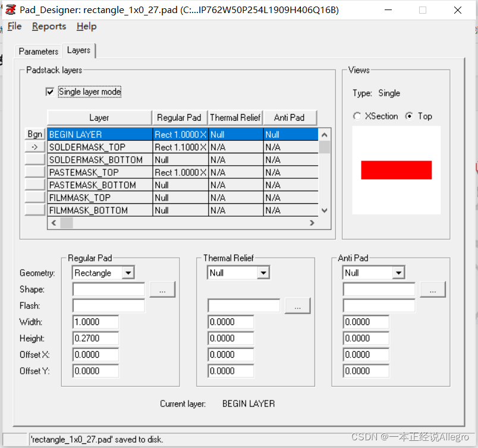The width and height of the screenshot is (478, 448).
Task: Open the File menu
Action: coord(14,26)
